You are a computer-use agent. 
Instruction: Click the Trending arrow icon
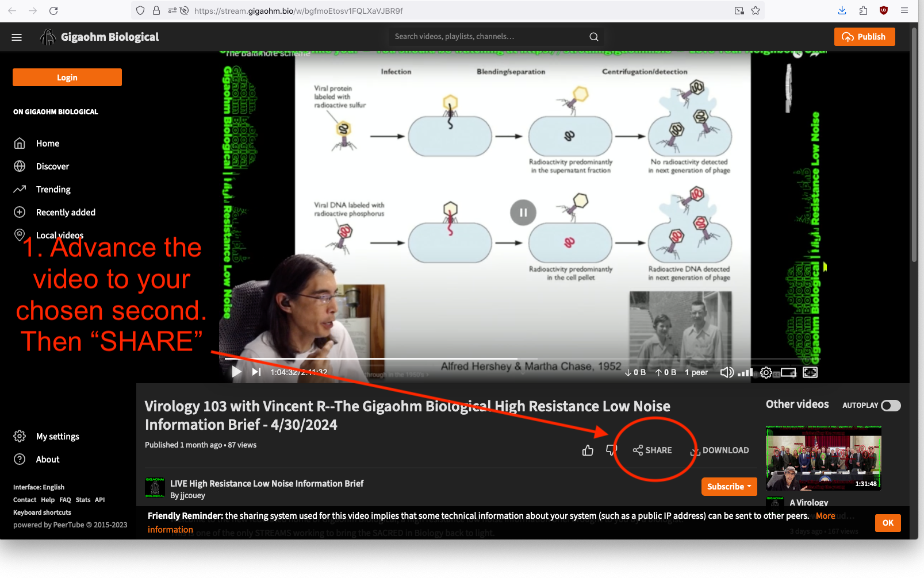tap(20, 189)
